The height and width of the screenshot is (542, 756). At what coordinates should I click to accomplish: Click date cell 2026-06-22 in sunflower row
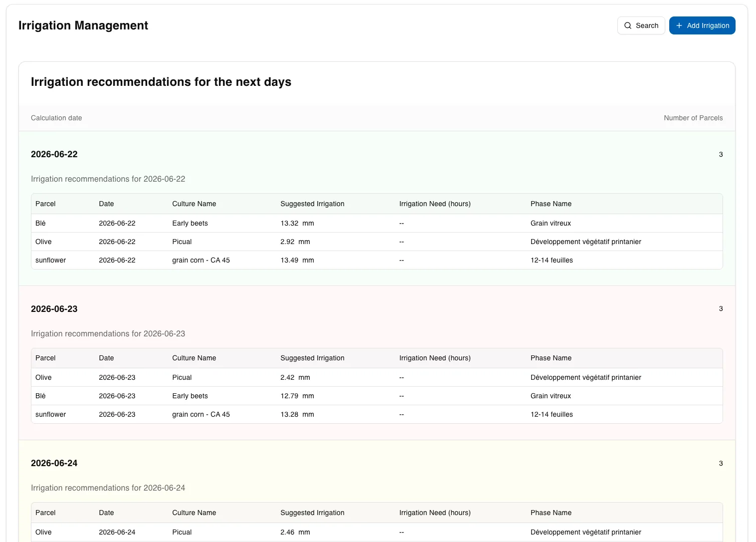coord(117,260)
